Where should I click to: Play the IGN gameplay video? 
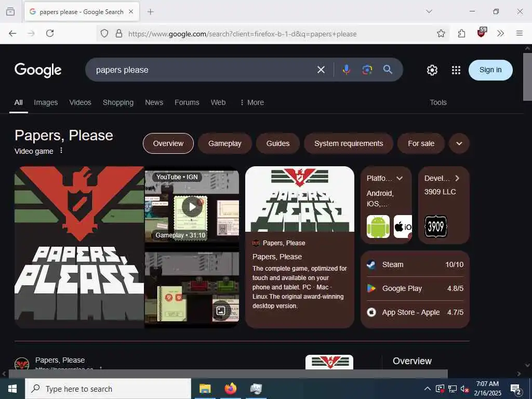point(192,206)
